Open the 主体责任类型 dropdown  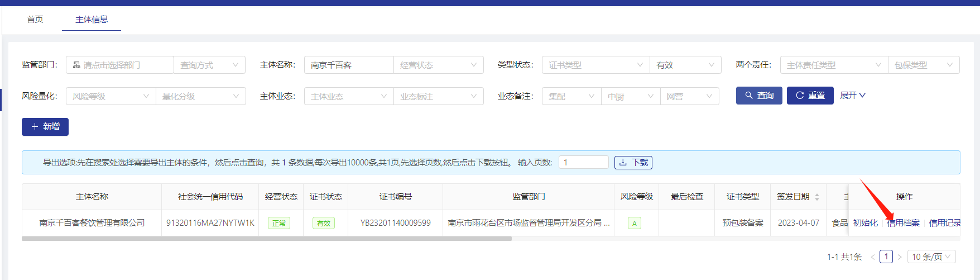(833, 65)
